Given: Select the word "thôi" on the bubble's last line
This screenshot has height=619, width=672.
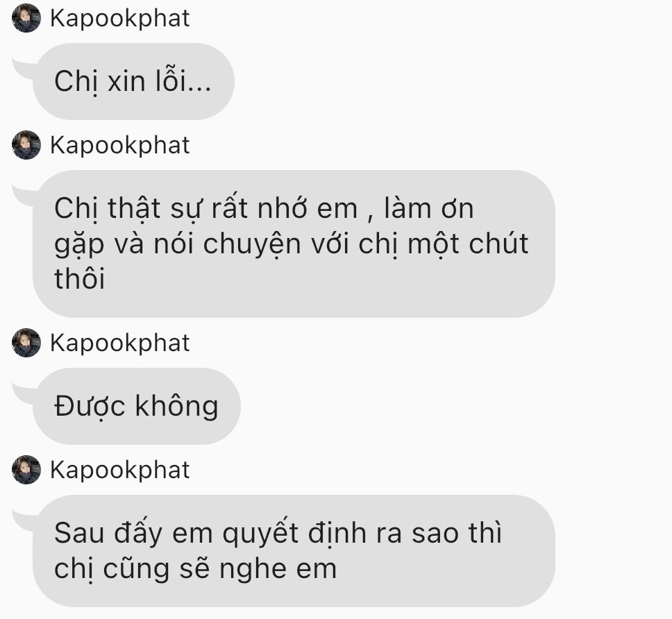Looking at the screenshot, I should (79, 278).
